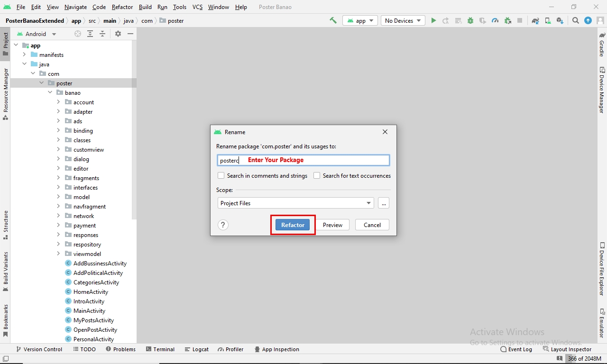Click the help question mark in Rename dialog
The width and height of the screenshot is (607, 364).
click(223, 225)
